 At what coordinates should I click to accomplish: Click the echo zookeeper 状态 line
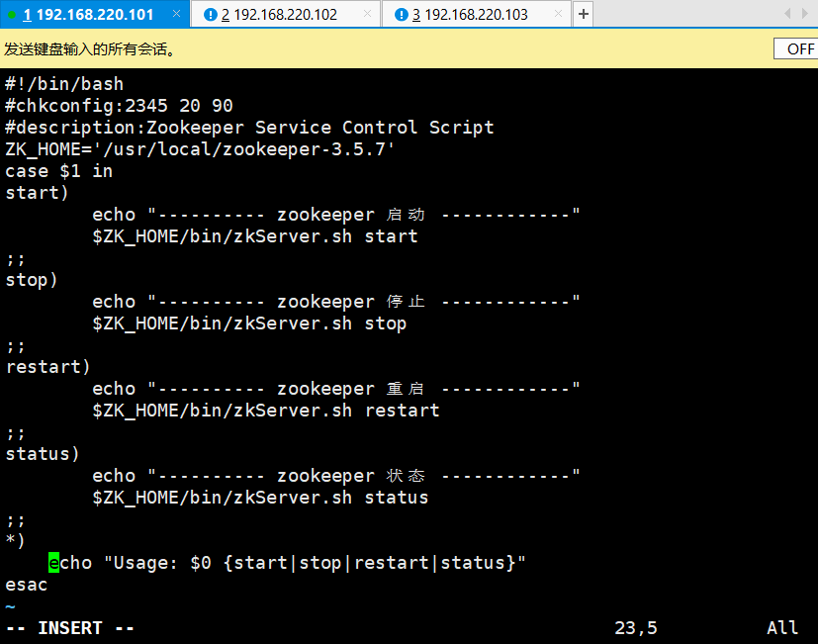[x=336, y=477]
